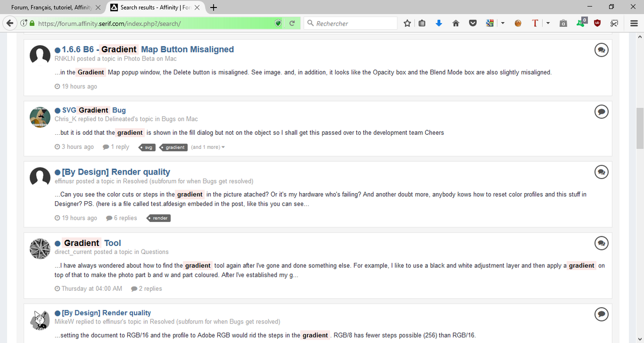
Task: Click comment bubble icon on MikeW's Render quality result
Action: tap(601, 314)
